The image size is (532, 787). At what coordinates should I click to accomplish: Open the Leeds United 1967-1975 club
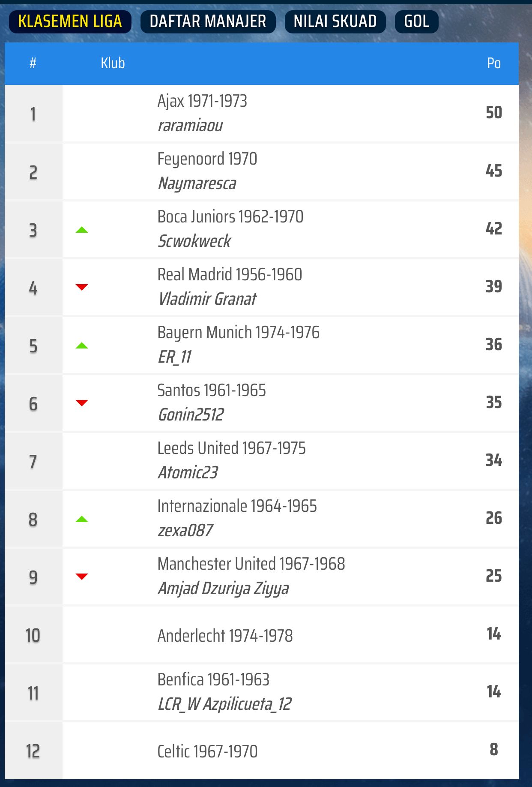coord(231,448)
